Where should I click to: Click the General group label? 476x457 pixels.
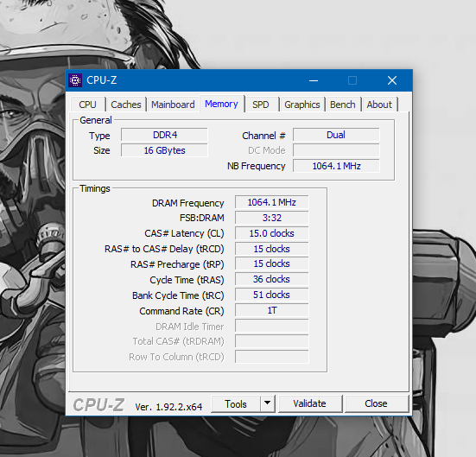pyautogui.click(x=96, y=120)
